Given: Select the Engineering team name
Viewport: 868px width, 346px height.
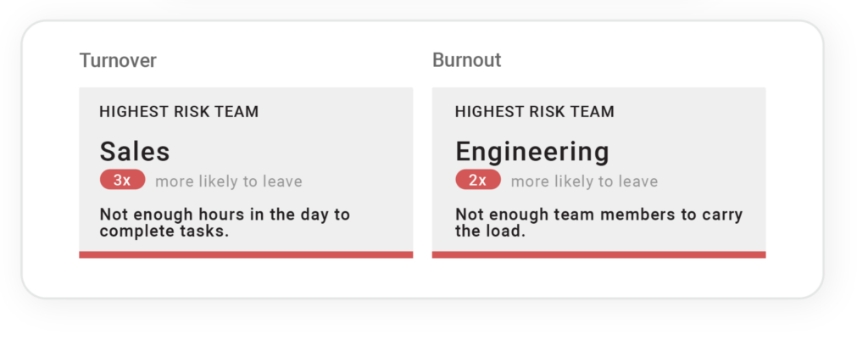Looking at the screenshot, I should tap(532, 152).
